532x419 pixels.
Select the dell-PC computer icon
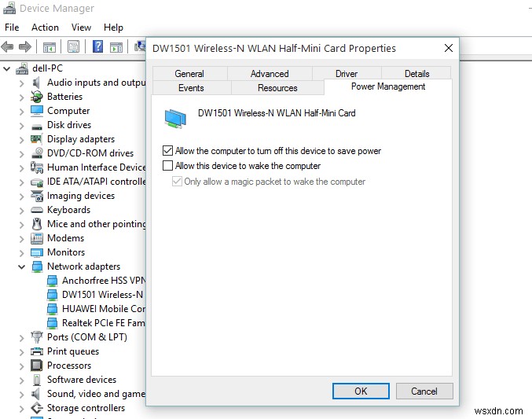tap(22, 68)
